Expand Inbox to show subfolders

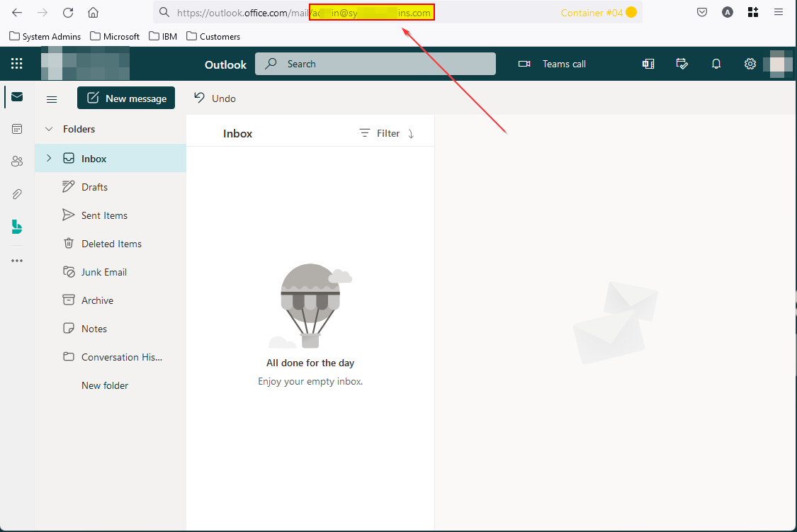tap(47, 158)
